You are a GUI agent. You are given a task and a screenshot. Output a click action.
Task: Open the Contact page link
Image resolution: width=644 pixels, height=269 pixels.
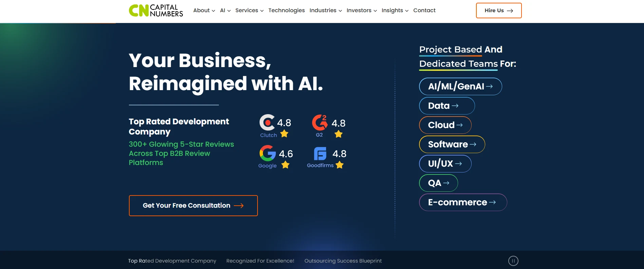click(x=424, y=11)
